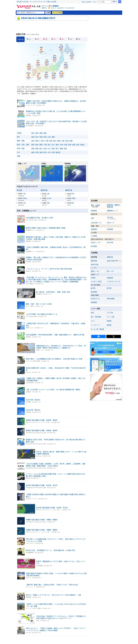
Task: Open the 気象衛星 satellite image thumbnail
Action: pyautogui.click(x=75, y=173)
